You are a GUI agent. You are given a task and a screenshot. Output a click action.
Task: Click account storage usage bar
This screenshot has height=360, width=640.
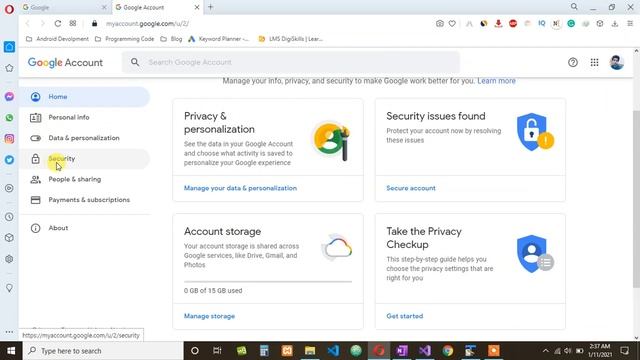coord(268,281)
